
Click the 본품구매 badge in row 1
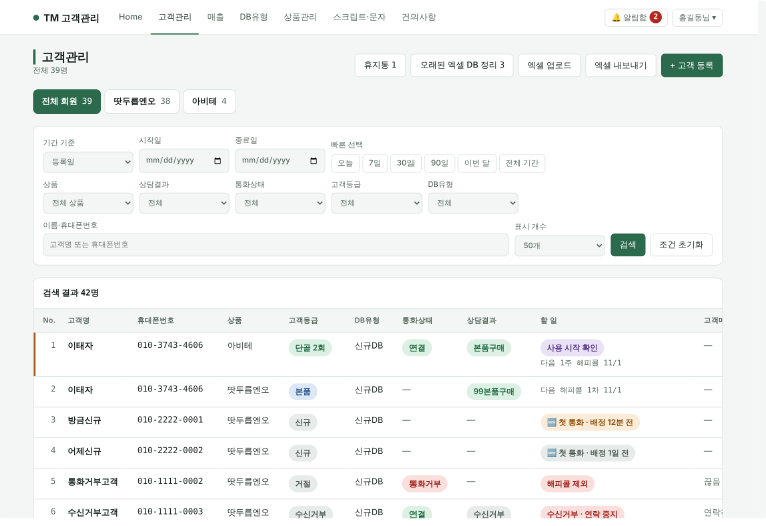(x=489, y=348)
